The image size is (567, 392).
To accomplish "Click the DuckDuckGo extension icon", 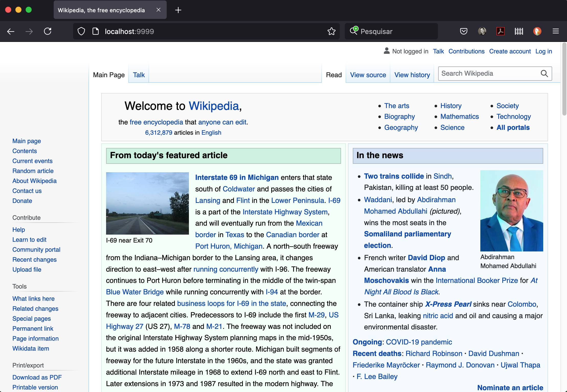I will click(x=537, y=31).
